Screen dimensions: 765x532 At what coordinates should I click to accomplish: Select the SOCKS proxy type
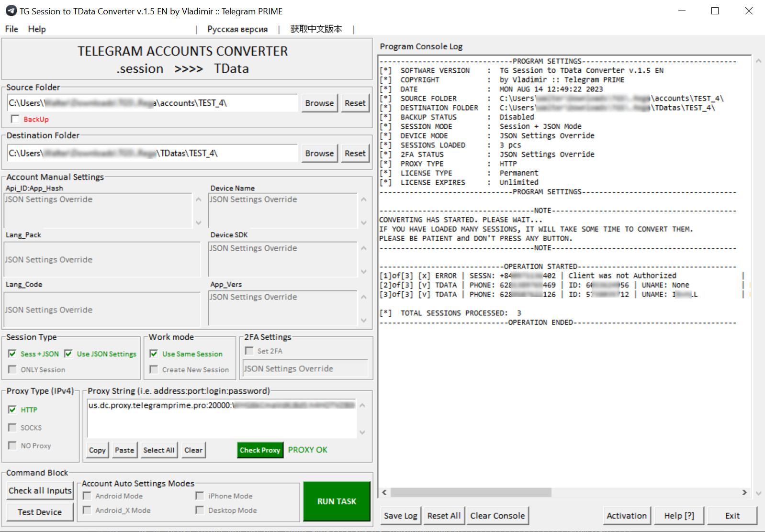tap(12, 427)
